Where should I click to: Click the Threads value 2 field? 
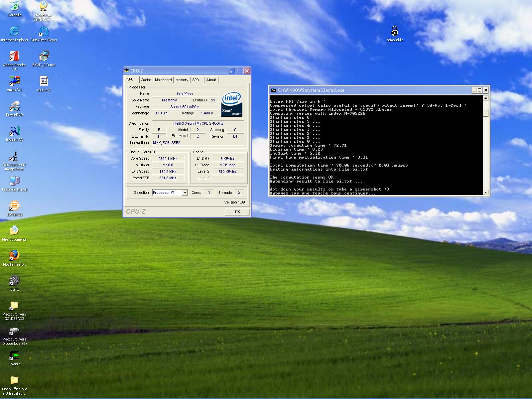(x=239, y=193)
